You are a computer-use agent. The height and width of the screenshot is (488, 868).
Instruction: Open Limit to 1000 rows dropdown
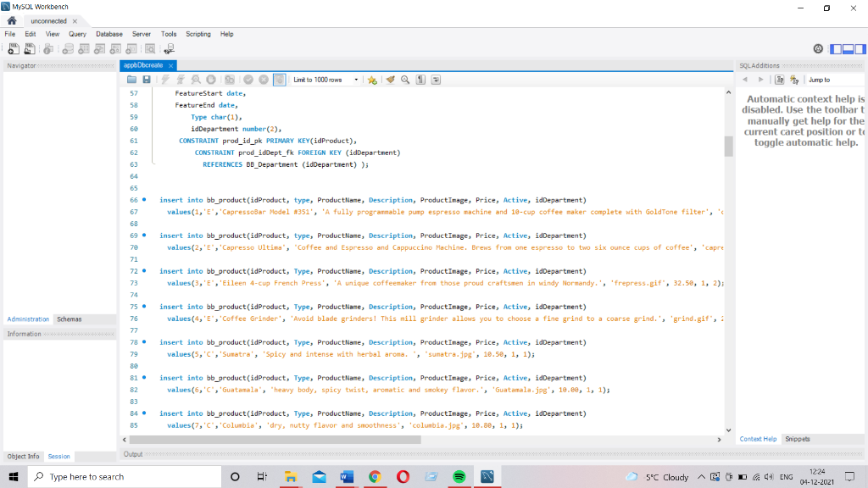click(x=325, y=80)
